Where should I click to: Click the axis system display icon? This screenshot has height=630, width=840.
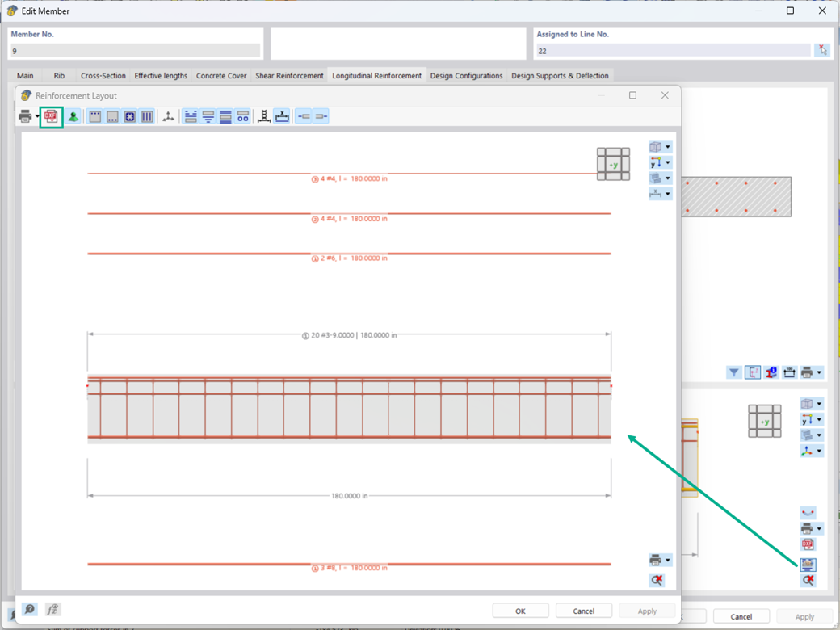[x=167, y=116]
